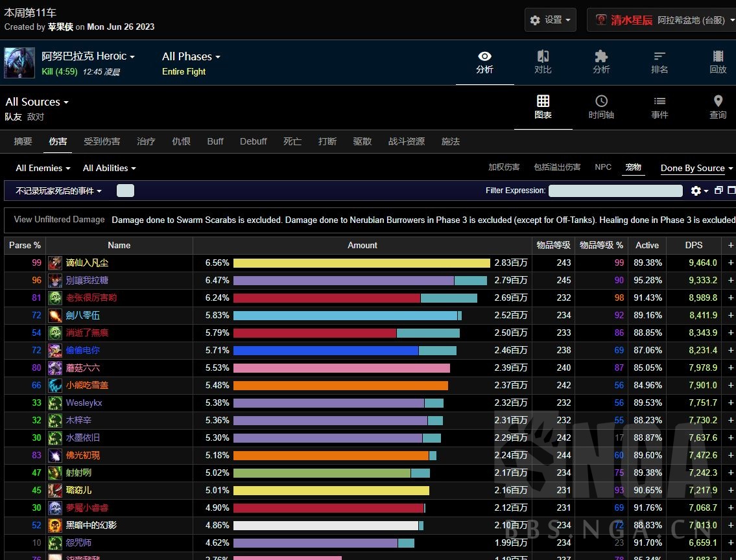
Task: Open the 排名 rankings icon
Action: point(659,57)
